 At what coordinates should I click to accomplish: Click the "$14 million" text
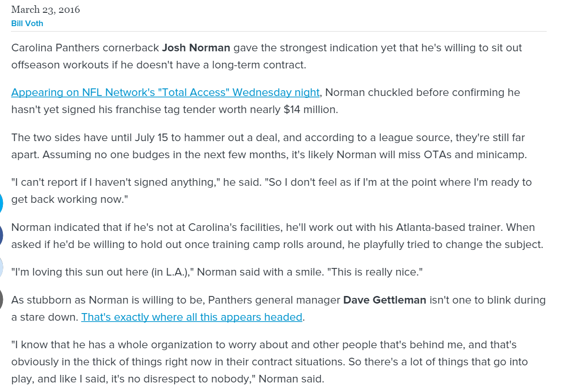click(x=311, y=110)
